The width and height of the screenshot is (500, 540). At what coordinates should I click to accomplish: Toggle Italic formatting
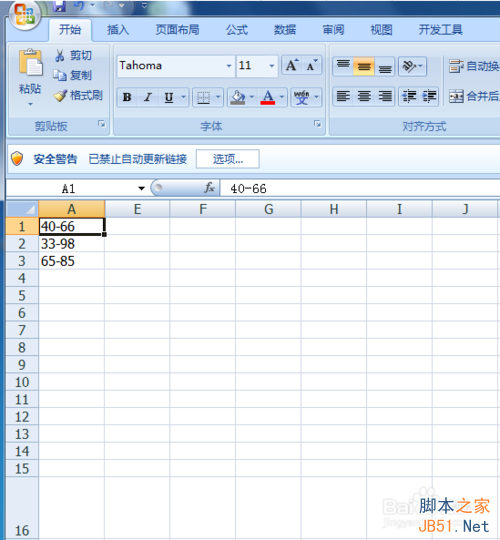click(148, 97)
